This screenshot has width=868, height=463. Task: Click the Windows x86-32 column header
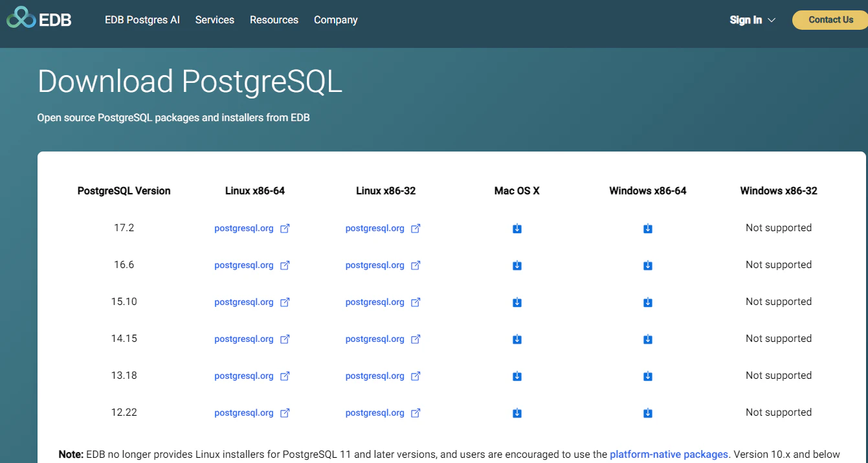coord(779,191)
